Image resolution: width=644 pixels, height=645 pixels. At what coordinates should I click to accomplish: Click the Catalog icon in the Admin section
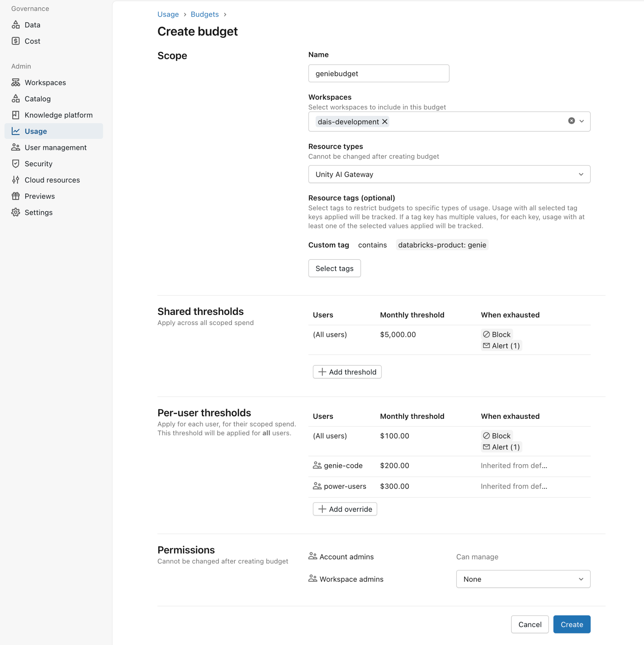16,99
